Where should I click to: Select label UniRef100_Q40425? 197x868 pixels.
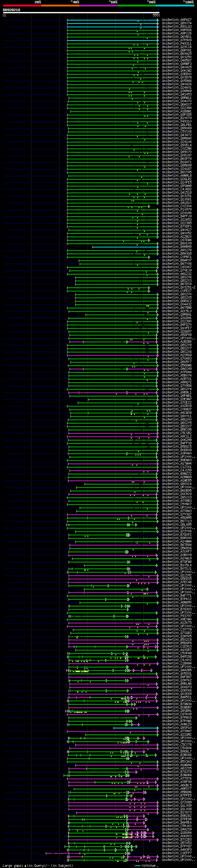[x=177, y=67]
